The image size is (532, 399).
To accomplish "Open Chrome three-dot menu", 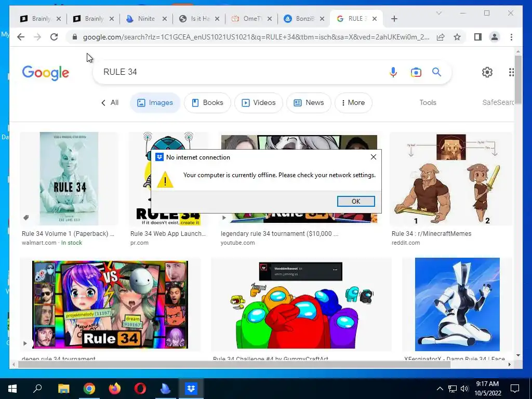I will 511,37.
